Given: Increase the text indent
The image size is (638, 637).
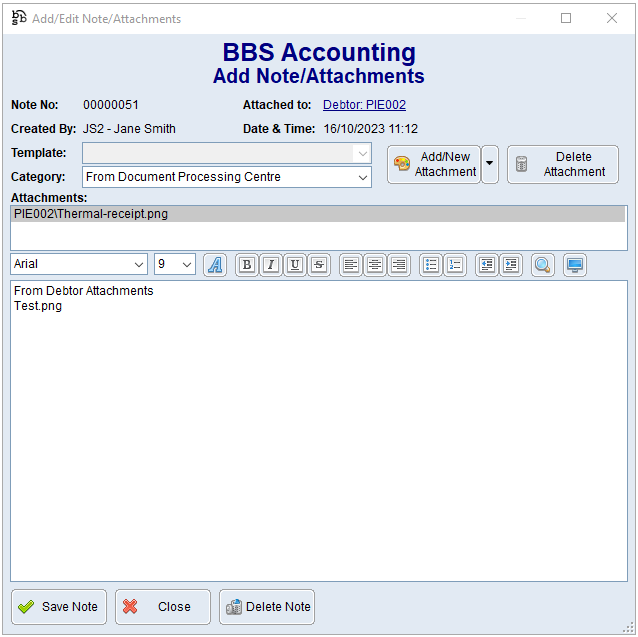Looking at the screenshot, I should pyautogui.click(x=511, y=265).
